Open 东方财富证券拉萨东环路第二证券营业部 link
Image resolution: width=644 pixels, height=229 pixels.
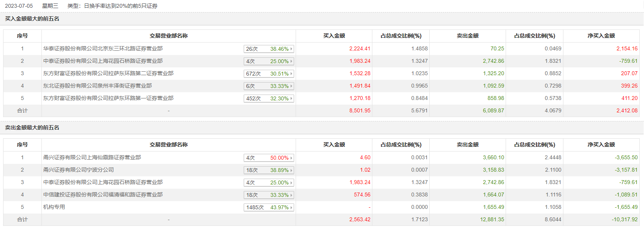pos(108,73)
